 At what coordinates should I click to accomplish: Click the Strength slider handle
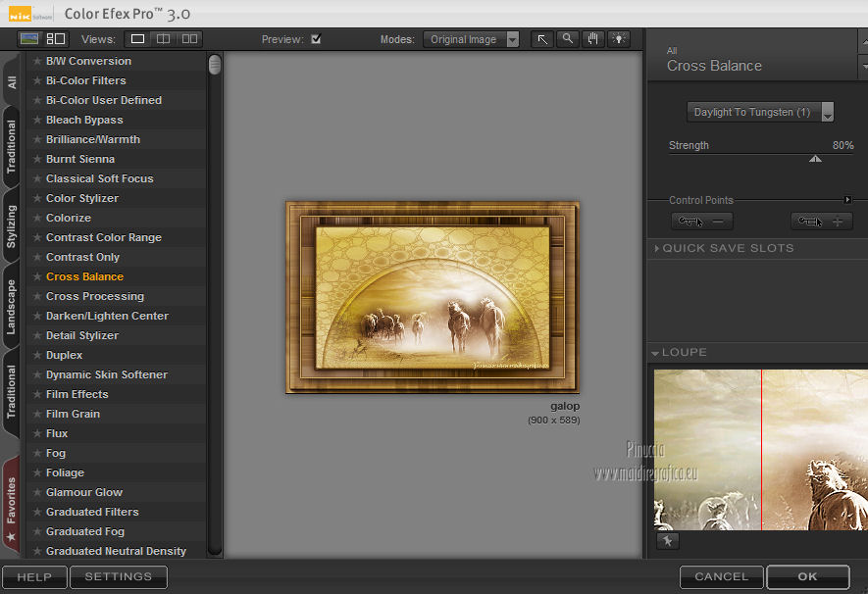[815, 158]
